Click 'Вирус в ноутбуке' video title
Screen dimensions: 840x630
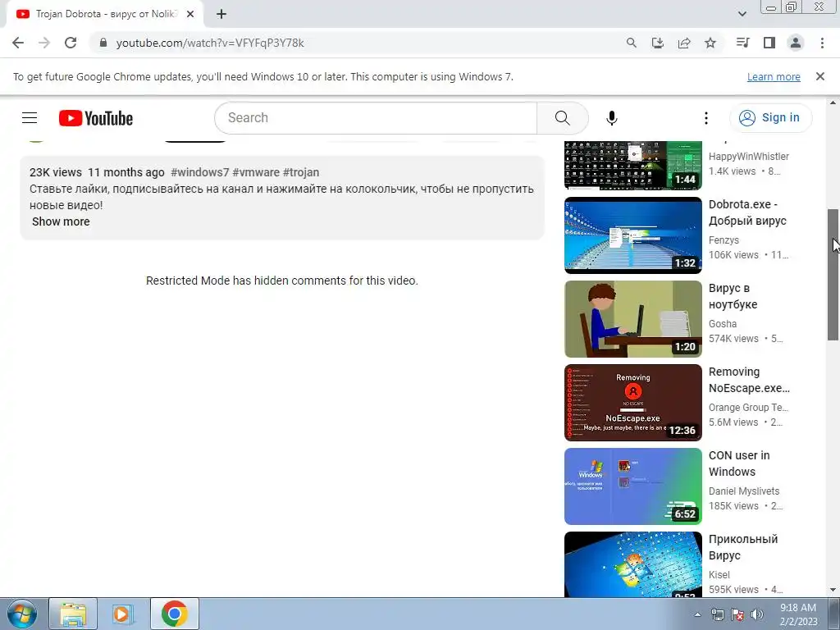point(733,296)
